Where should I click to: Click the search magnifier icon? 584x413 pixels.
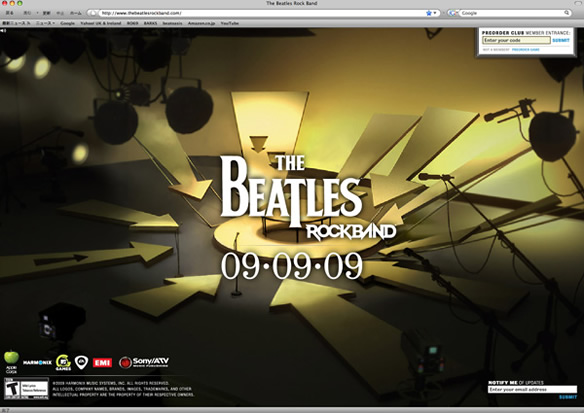point(566,13)
